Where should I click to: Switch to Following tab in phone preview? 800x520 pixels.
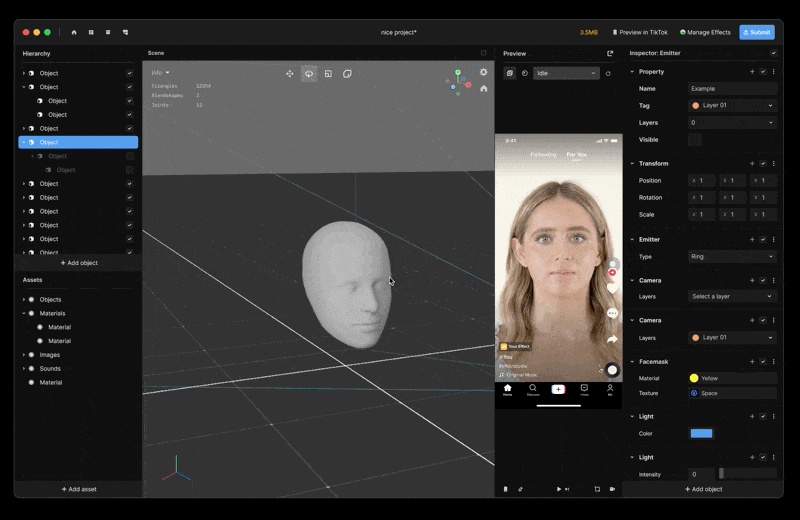tap(543, 154)
